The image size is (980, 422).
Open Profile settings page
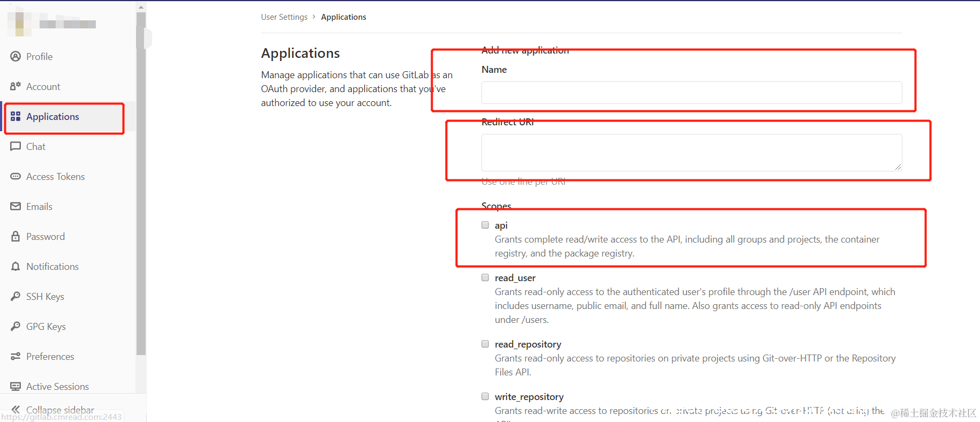point(39,57)
